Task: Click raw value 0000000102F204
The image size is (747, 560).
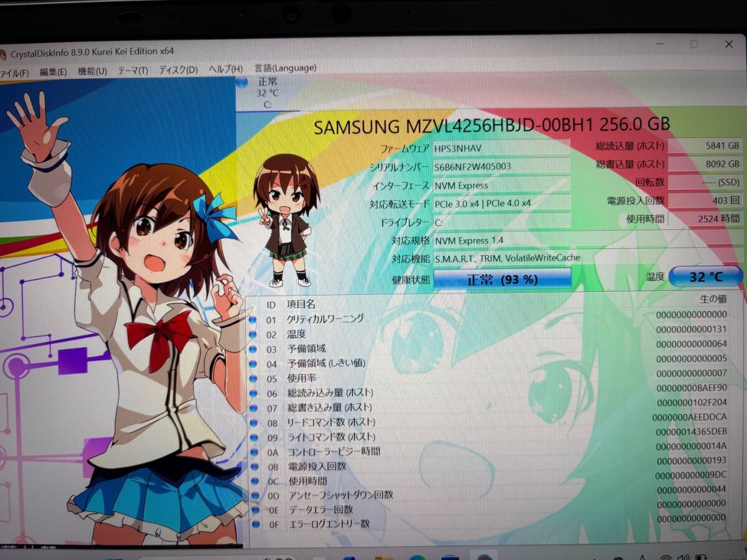Action: (691, 402)
